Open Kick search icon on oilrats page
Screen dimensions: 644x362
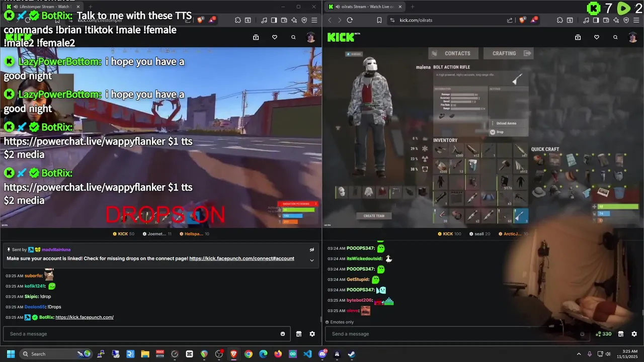tap(615, 37)
